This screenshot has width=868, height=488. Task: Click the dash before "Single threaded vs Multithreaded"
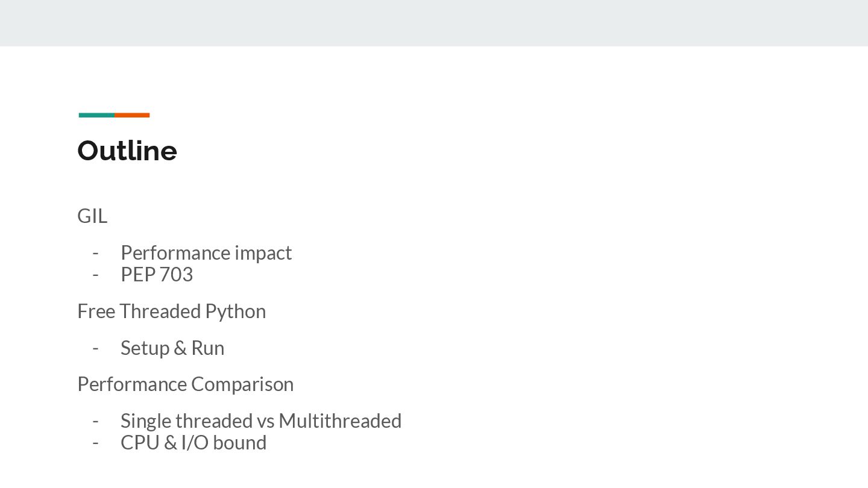pos(95,421)
